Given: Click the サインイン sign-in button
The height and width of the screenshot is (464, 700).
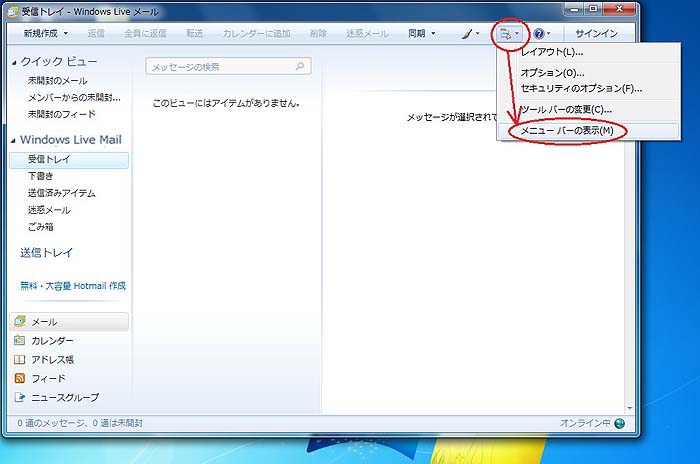Looking at the screenshot, I should (596, 34).
